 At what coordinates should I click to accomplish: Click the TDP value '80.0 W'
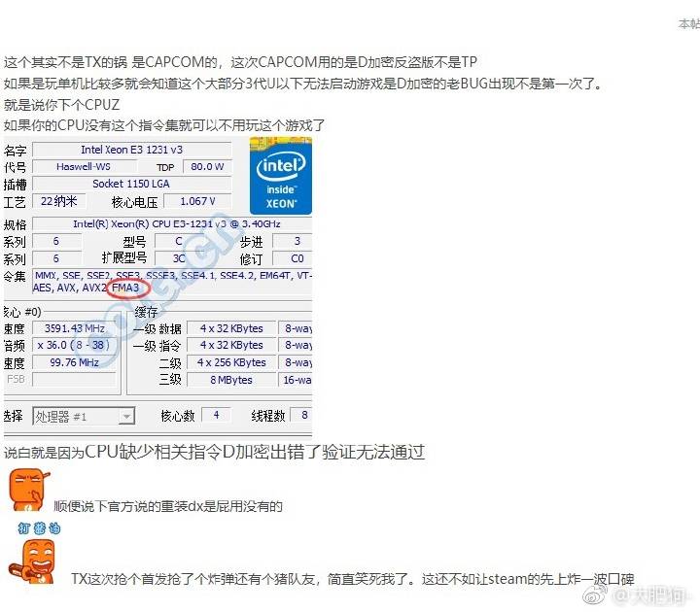point(207,166)
